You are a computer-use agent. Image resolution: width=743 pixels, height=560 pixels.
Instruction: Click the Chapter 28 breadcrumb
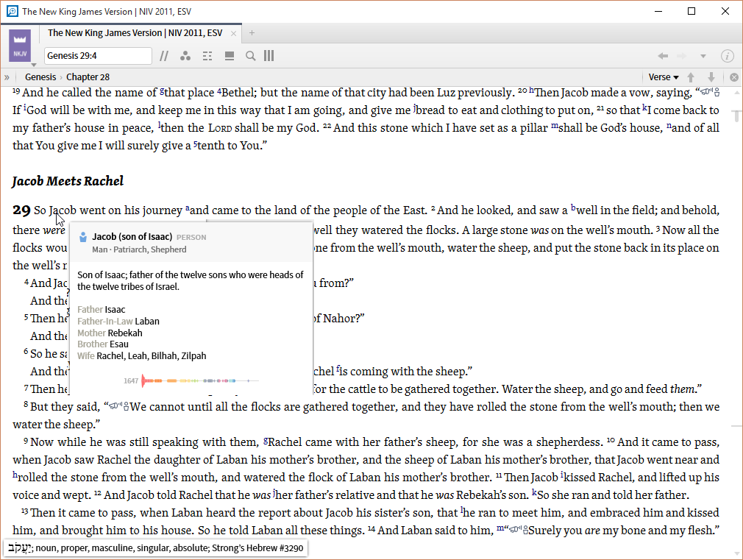click(88, 77)
